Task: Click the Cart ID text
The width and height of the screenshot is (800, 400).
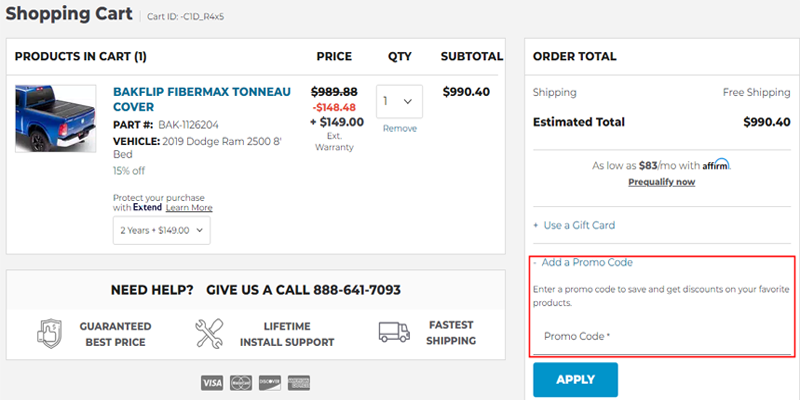Action: point(186,17)
